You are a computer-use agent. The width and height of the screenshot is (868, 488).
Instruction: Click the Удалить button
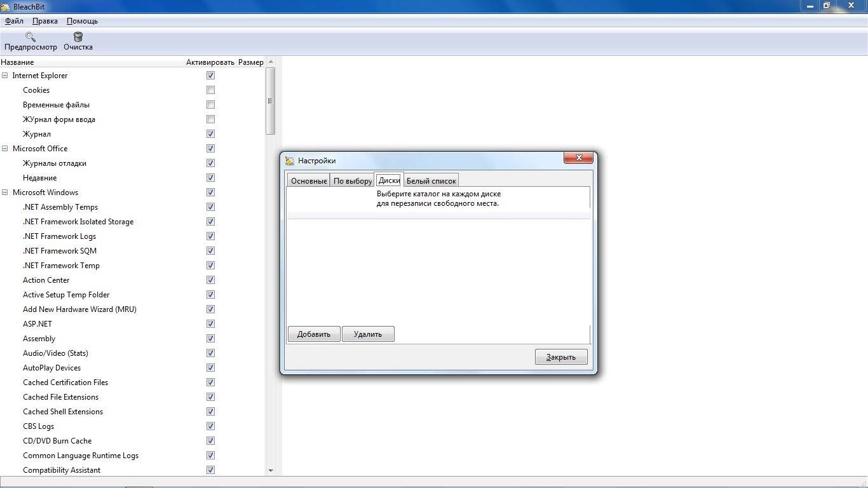click(368, 334)
